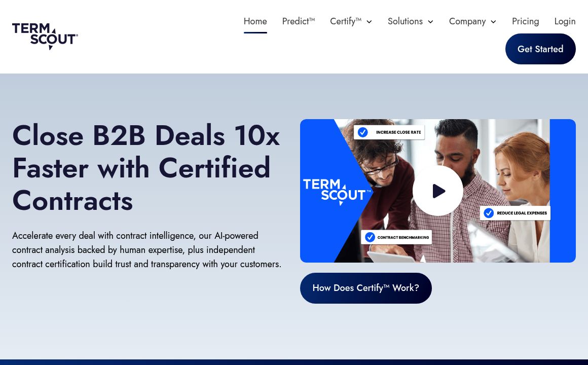
Task: Open the Predict™ menu item
Action: pos(299,21)
